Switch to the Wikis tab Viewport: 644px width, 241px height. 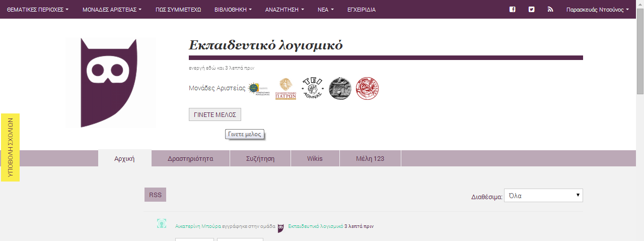[x=315, y=158]
